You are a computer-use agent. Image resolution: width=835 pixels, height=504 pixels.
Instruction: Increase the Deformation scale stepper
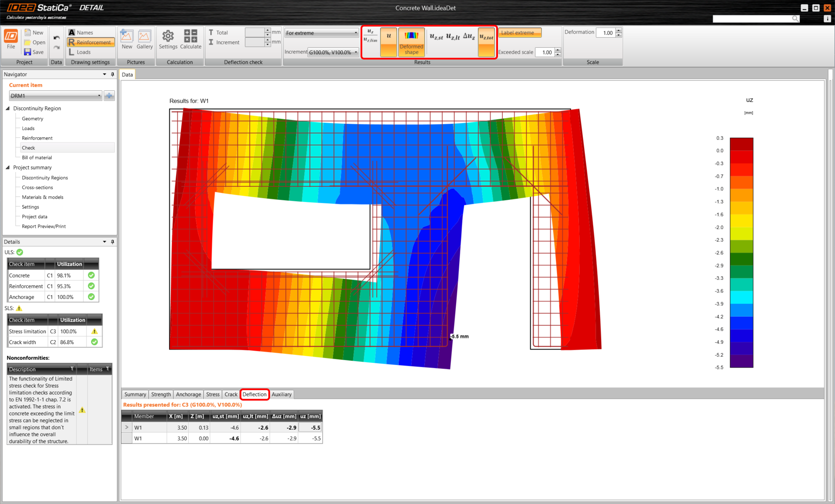(619, 30)
